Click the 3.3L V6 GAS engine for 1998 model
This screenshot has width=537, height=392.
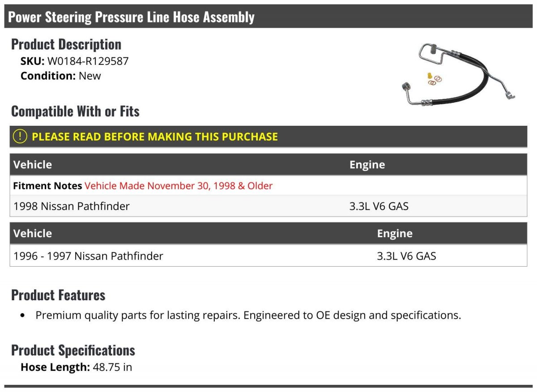pos(379,206)
